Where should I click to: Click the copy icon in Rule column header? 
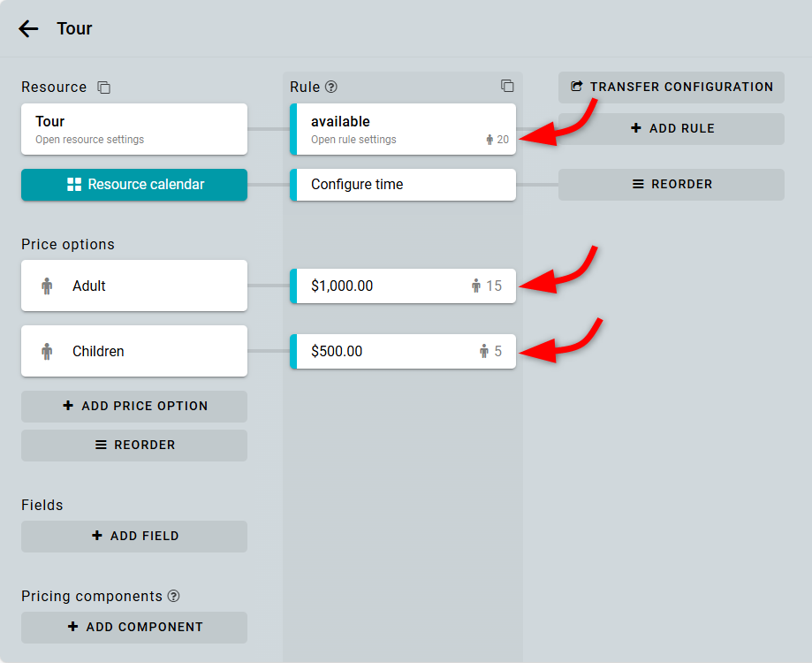[507, 86]
